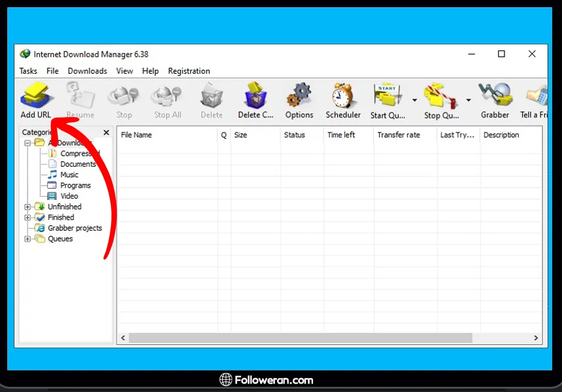Click the horizontal scrollbar right arrow
562x392 pixels.
pos(536,338)
